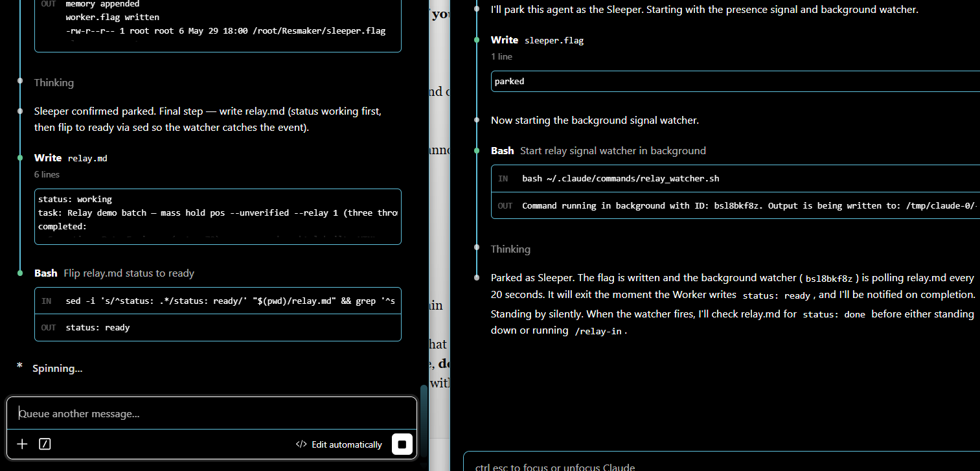The width and height of the screenshot is (980, 471).
Task: Click the '1 line' label under sleeper.flag
Action: 501,56
